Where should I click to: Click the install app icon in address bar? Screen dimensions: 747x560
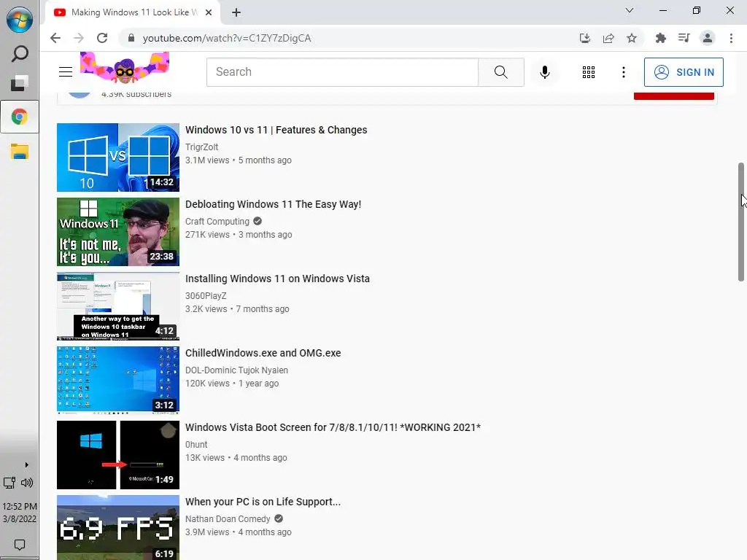[584, 38]
